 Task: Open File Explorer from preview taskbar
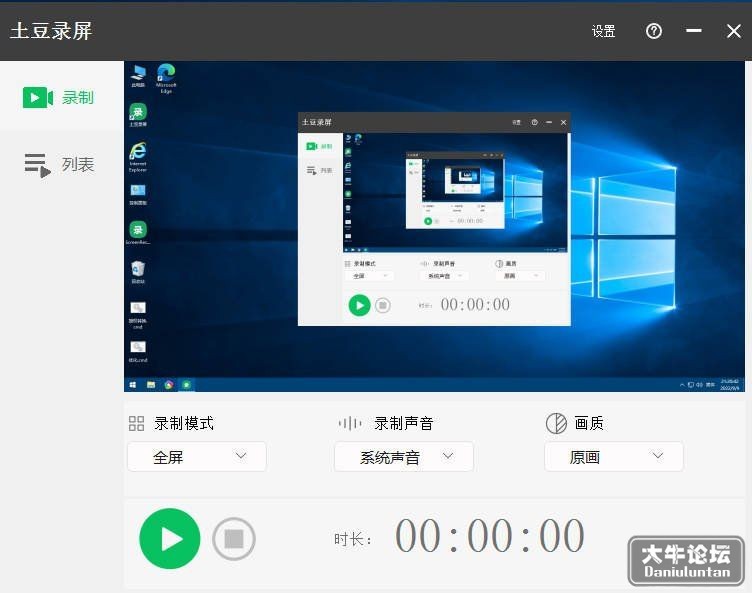pyautogui.click(x=151, y=385)
